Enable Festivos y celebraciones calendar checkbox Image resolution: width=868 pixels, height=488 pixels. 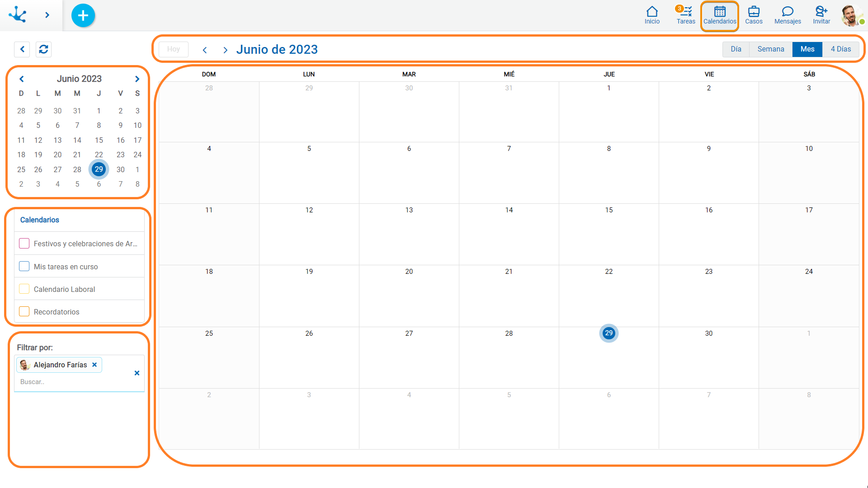(24, 244)
